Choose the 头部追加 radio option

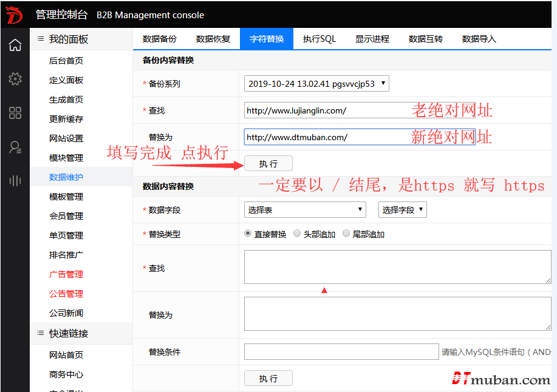pos(297,234)
